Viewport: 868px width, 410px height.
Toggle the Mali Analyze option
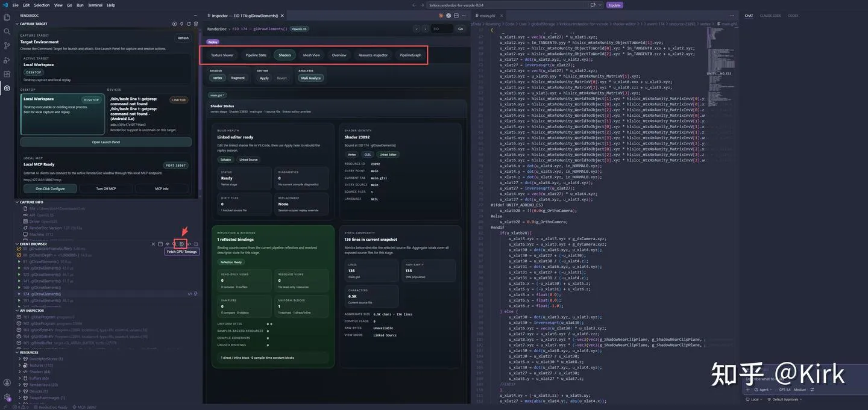pos(312,78)
